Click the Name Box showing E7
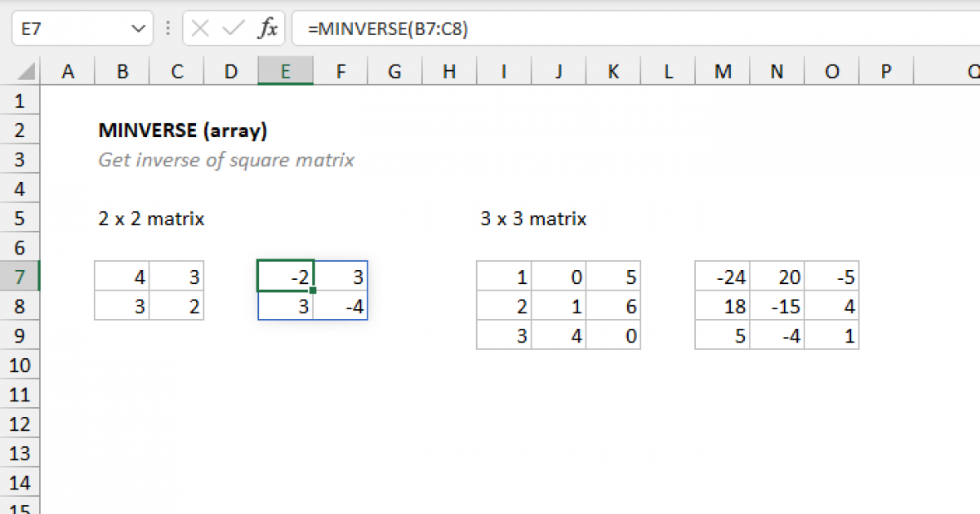 [65, 29]
